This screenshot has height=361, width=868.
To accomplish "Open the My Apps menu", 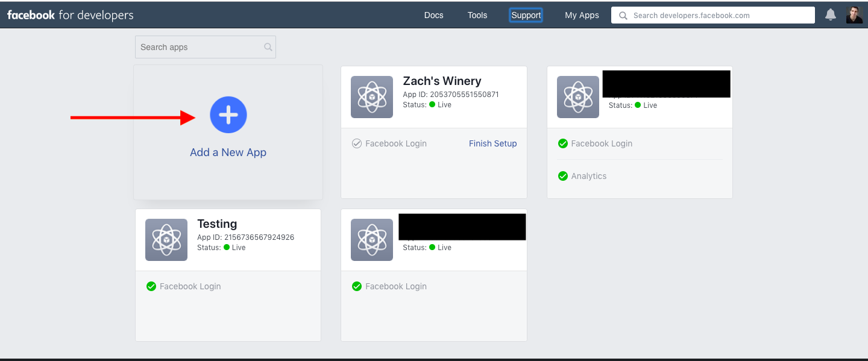I will (582, 16).
